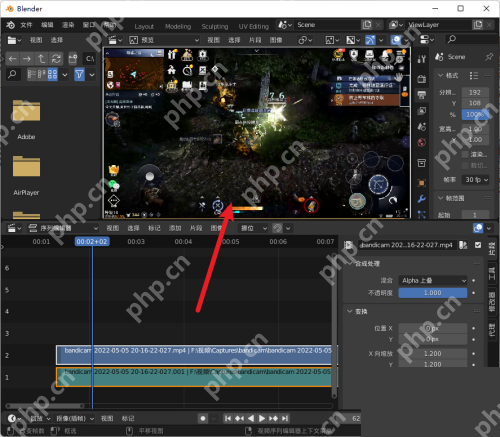
Task: Open the 30 fps frame rate dropdown
Action: pos(475,180)
